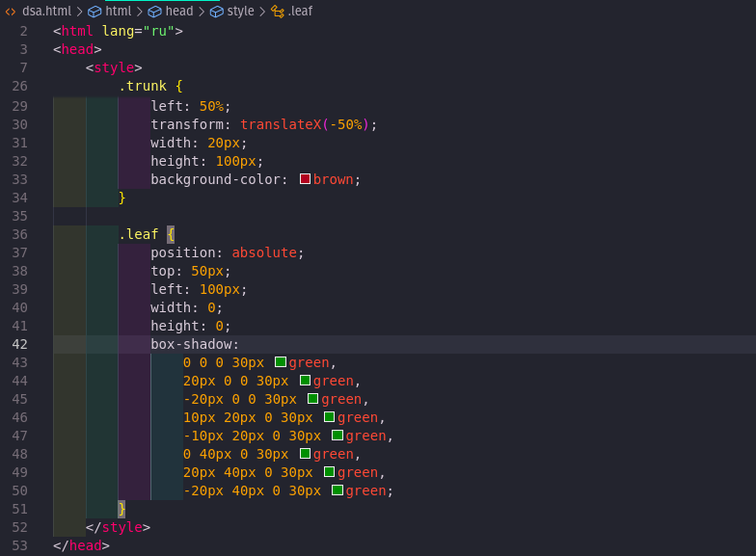The width and height of the screenshot is (756, 556).
Task: Expand breadcrumb chevron after style
Action: [262, 12]
